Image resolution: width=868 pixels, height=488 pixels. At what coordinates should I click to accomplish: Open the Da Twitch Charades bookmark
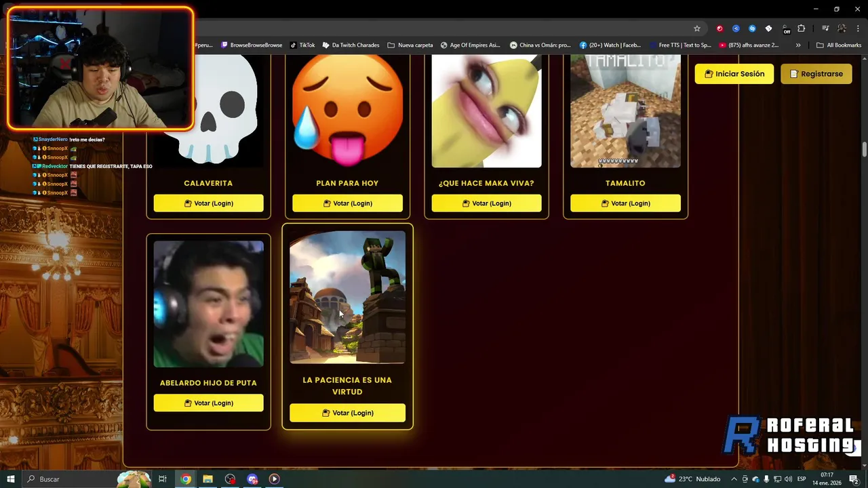pyautogui.click(x=351, y=45)
